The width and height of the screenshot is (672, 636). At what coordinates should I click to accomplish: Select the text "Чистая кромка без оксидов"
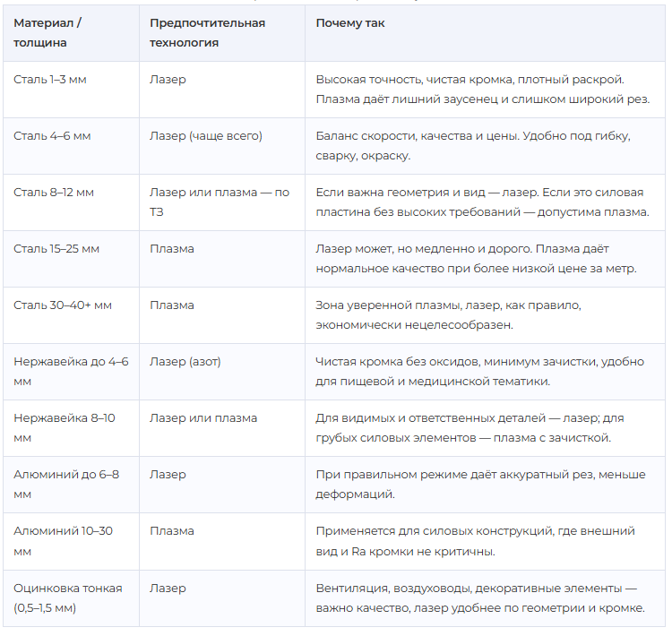tap(400, 362)
